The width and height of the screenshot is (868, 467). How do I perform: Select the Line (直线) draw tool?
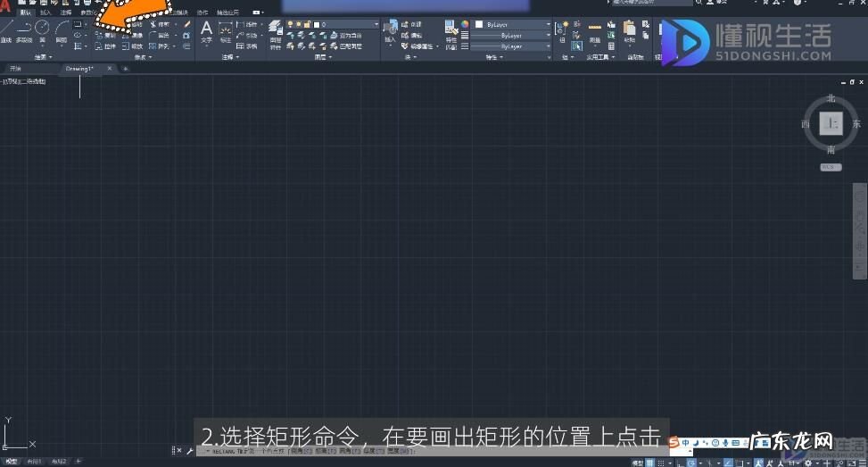coord(6,30)
